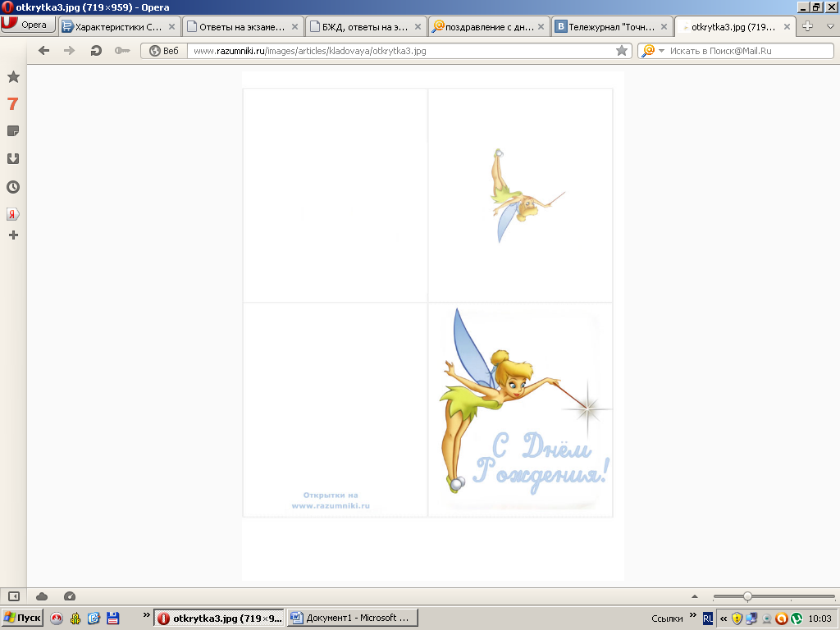This screenshot has height=630, width=840.
Task: Open Bookmarks panel star in sidebar
Action: click(x=13, y=77)
